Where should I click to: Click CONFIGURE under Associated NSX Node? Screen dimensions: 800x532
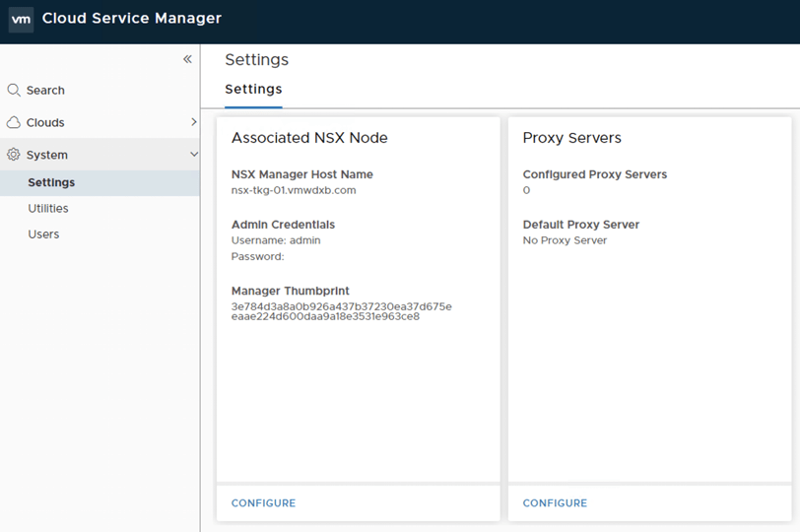click(263, 503)
